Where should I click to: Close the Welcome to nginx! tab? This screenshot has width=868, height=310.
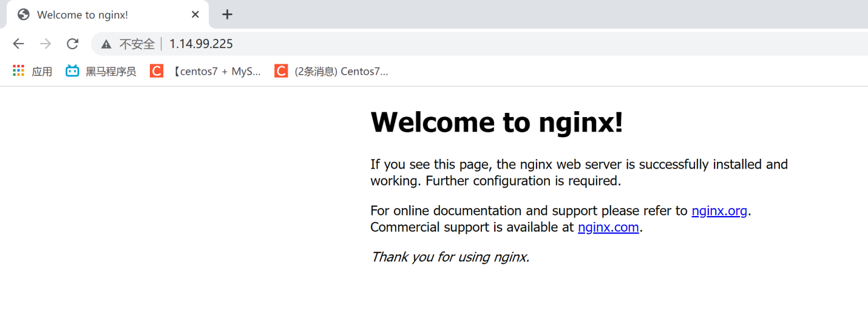point(196,14)
